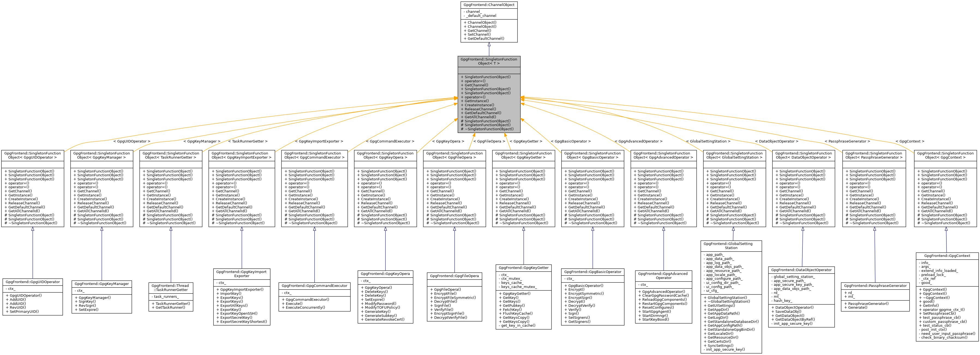980x355 pixels.
Task: Select '+ Generate()' in PassphraseGenerator
Action: coord(856,308)
